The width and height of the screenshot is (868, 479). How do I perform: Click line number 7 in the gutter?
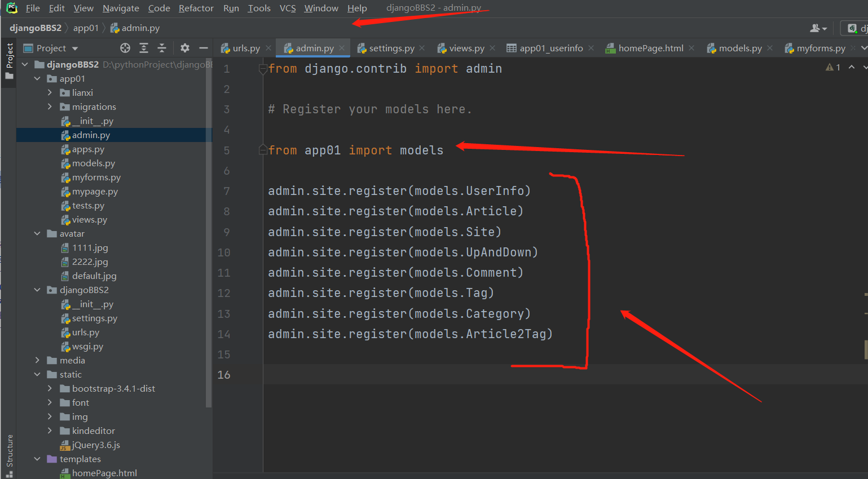point(227,191)
